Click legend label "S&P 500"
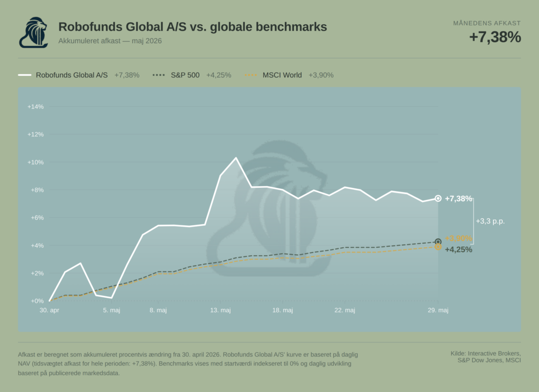The image size is (539, 392). point(185,75)
